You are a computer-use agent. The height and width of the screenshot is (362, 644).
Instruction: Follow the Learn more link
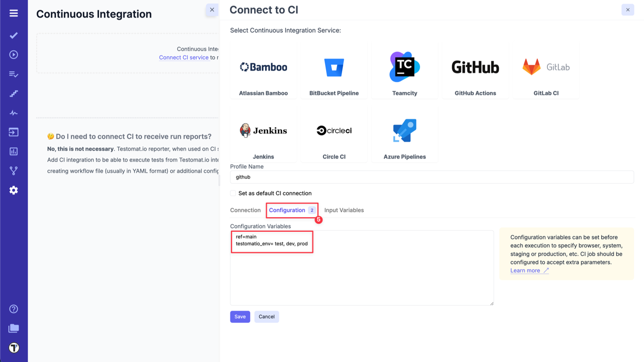(x=525, y=270)
